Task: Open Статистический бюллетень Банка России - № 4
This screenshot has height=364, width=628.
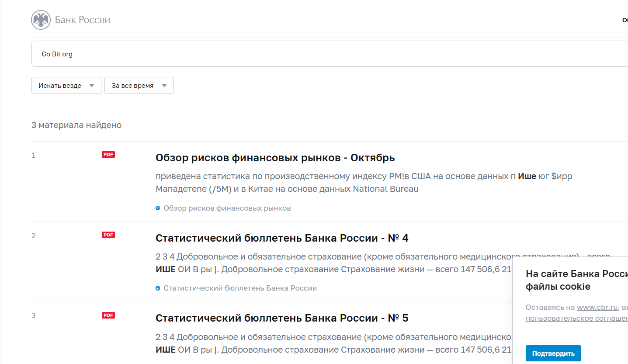Action: coord(282,238)
